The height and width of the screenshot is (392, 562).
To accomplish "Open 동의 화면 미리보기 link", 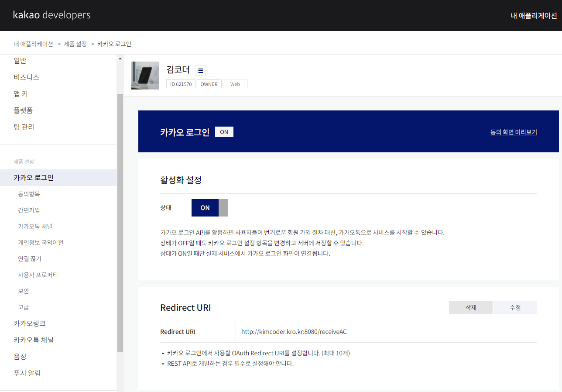I will (514, 132).
